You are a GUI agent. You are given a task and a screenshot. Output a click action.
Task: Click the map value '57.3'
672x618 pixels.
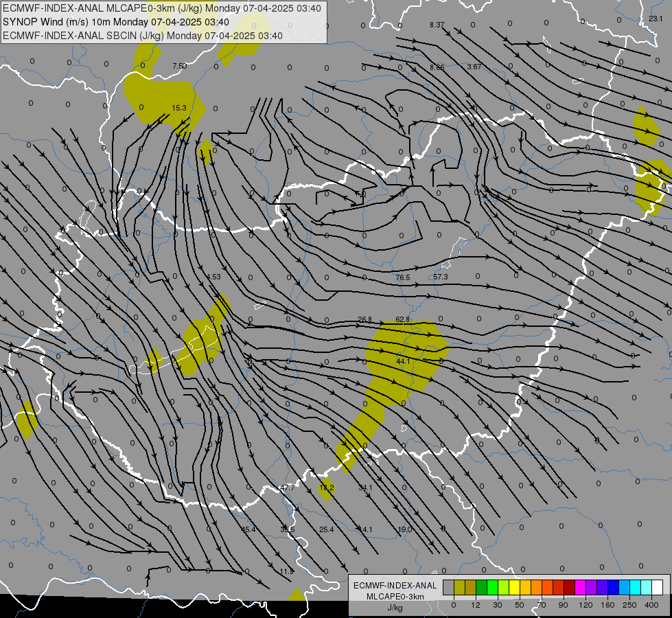point(441,277)
